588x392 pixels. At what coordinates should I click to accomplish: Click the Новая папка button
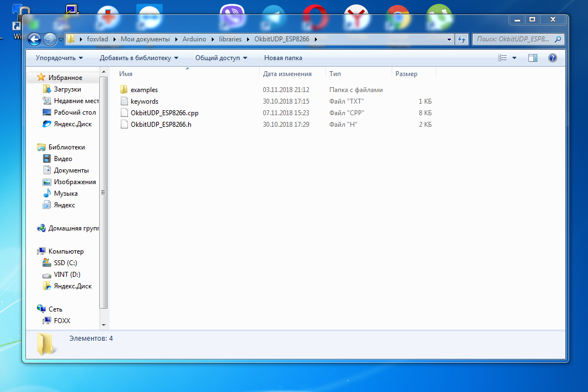pyautogui.click(x=283, y=58)
